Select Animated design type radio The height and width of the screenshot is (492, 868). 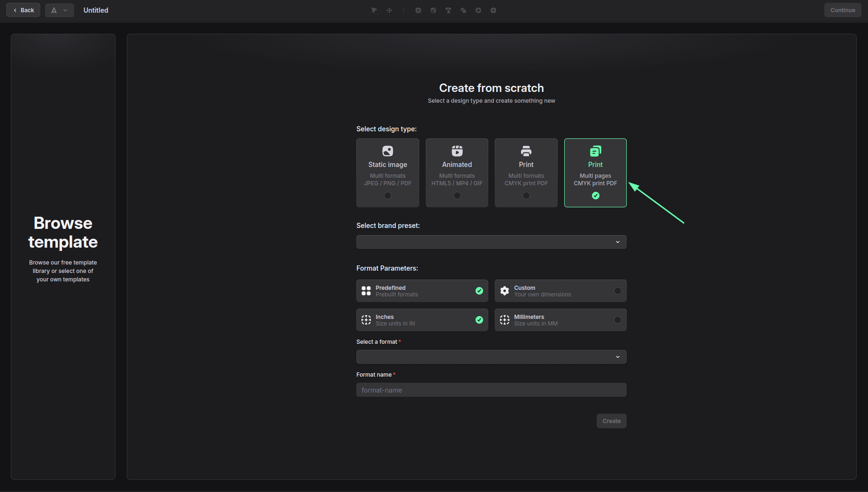(x=457, y=196)
